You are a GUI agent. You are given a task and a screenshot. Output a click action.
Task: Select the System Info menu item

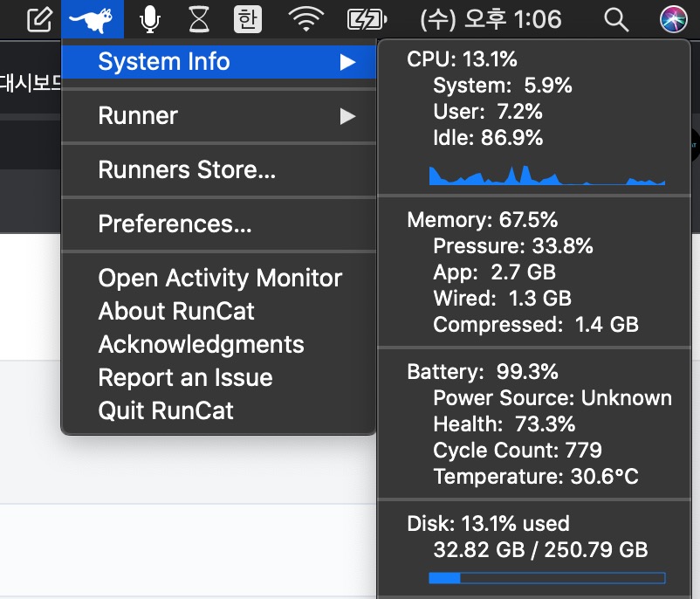(219, 62)
